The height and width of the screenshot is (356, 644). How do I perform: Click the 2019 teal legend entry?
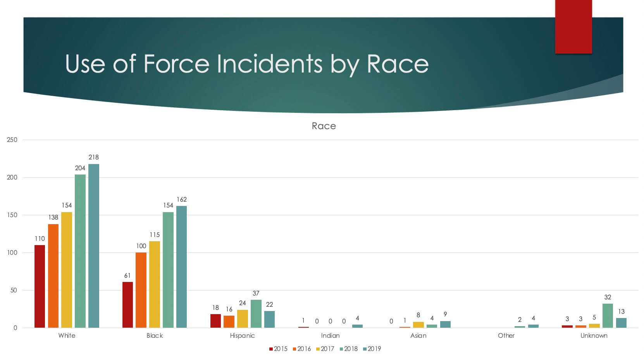372,349
